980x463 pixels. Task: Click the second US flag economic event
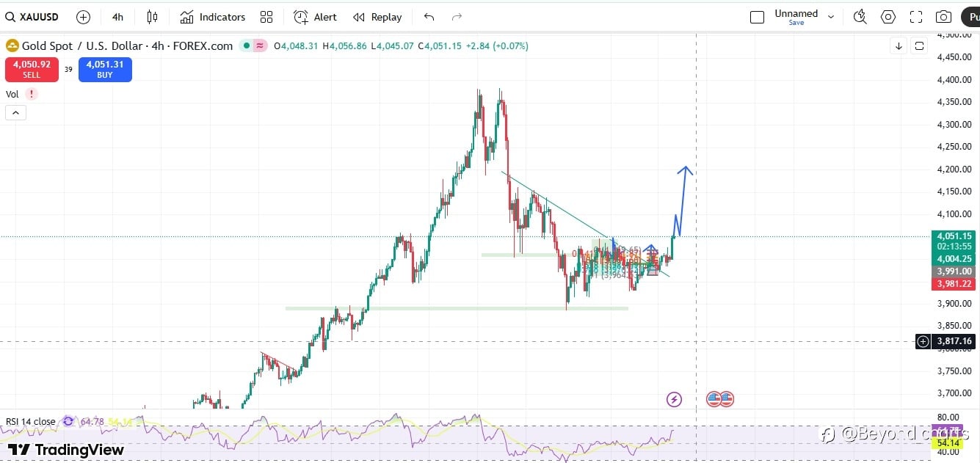pyautogui.click(x=727, y=399)
